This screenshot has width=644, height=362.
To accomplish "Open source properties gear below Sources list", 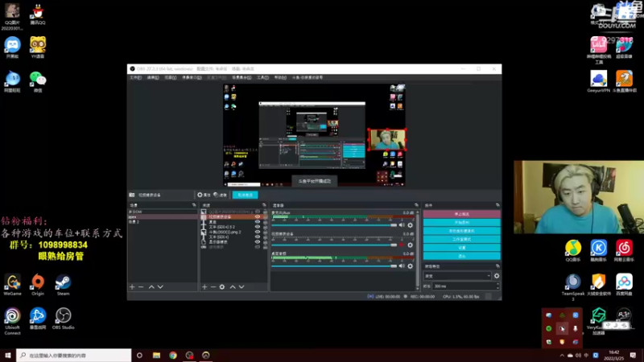I will (x=222, y=287).
